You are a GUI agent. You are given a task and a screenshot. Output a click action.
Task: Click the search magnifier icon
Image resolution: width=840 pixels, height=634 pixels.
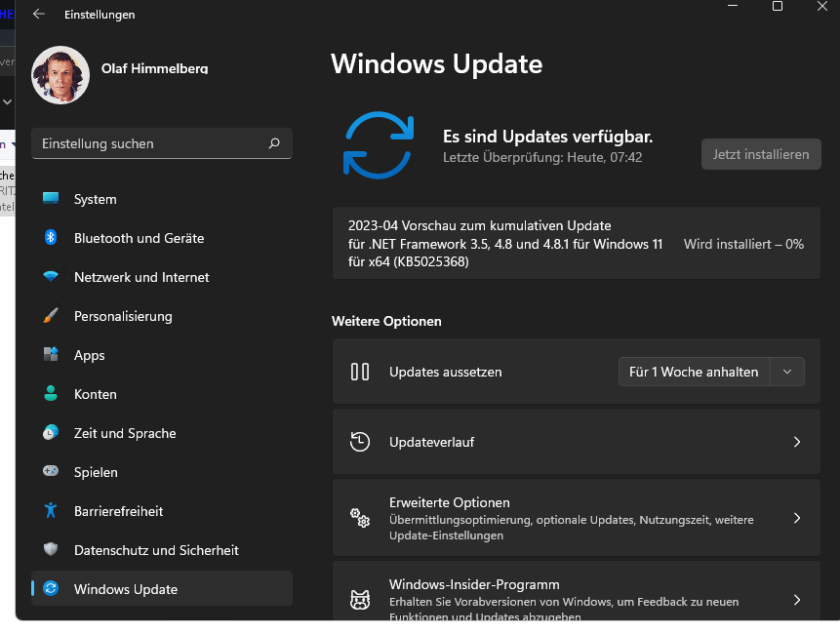(x=274, y=143)
